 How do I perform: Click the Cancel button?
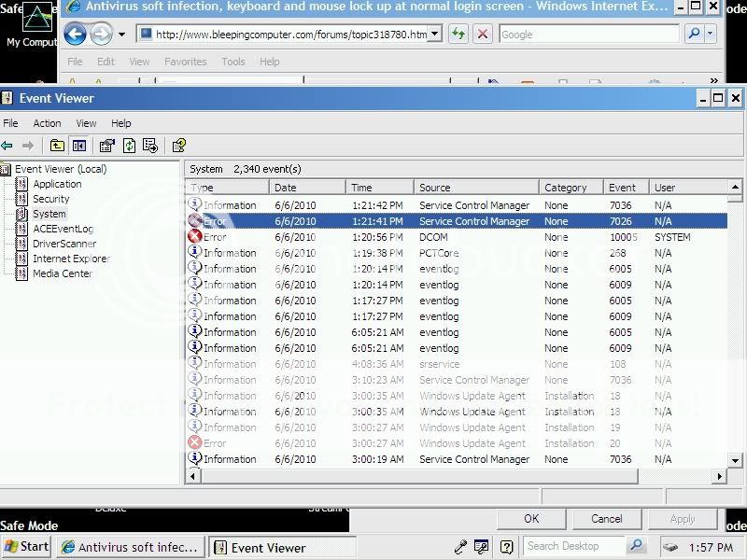[x=606, y=519]
